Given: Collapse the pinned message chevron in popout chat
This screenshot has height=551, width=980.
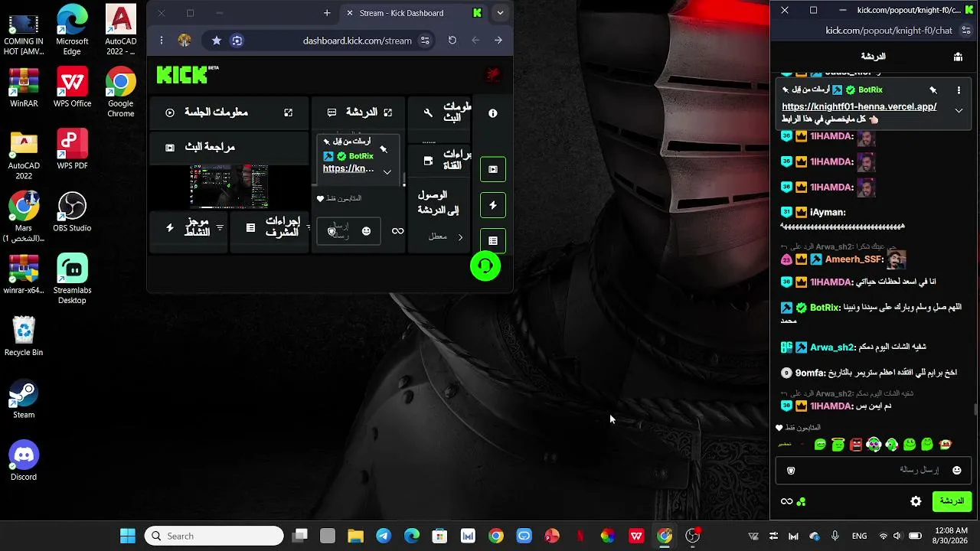Looking at the screenshot, I should pyautogui.click(x=959, y=111).
